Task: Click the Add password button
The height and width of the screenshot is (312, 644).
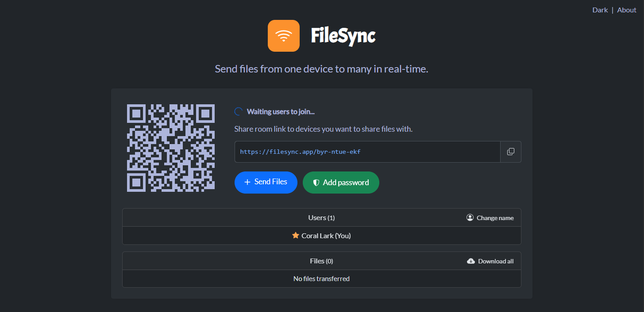Action: 341,183
